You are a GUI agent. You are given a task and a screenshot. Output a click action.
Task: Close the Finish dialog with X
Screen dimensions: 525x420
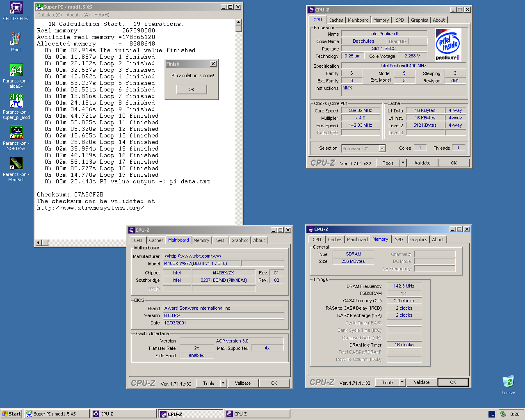[x=213, y=64]
